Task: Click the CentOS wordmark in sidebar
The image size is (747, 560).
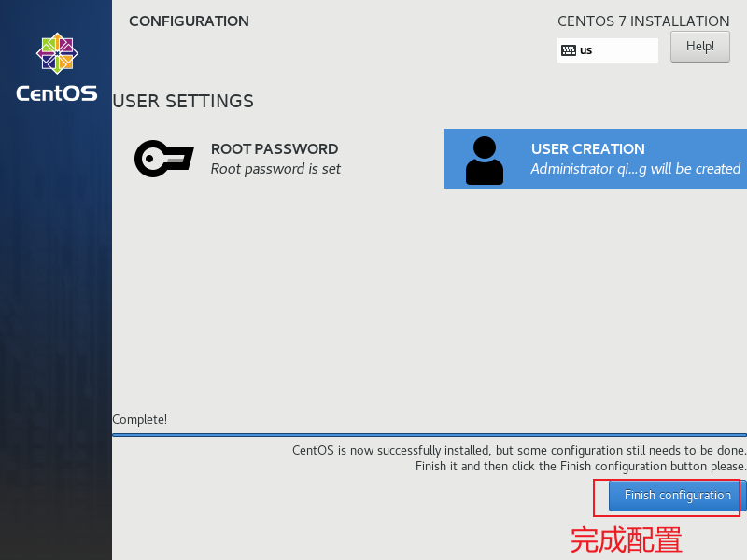Action: 57,93
